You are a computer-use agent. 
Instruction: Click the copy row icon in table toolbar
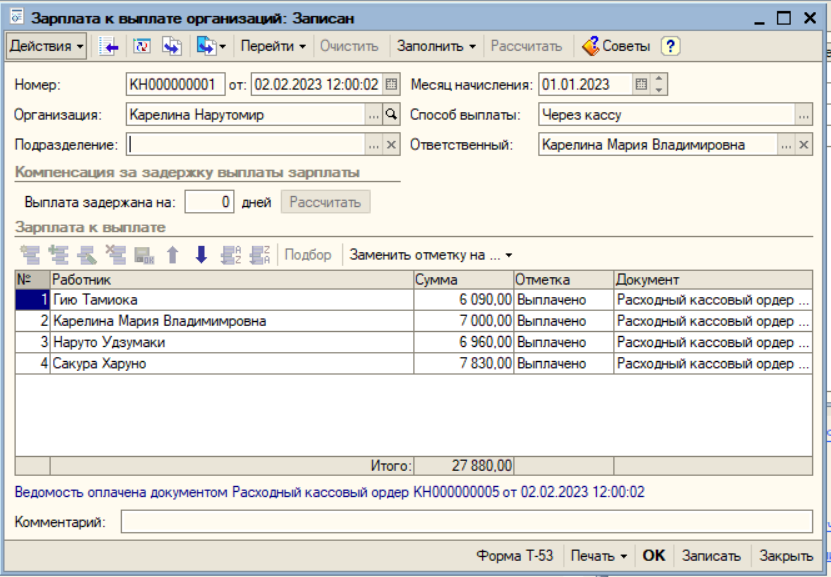(x=58, y=255)
